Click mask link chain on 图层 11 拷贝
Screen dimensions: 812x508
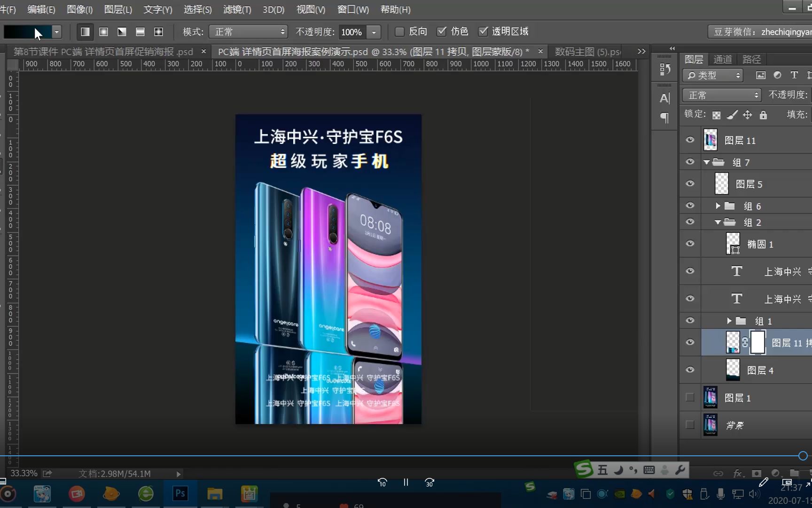(745, 342)
